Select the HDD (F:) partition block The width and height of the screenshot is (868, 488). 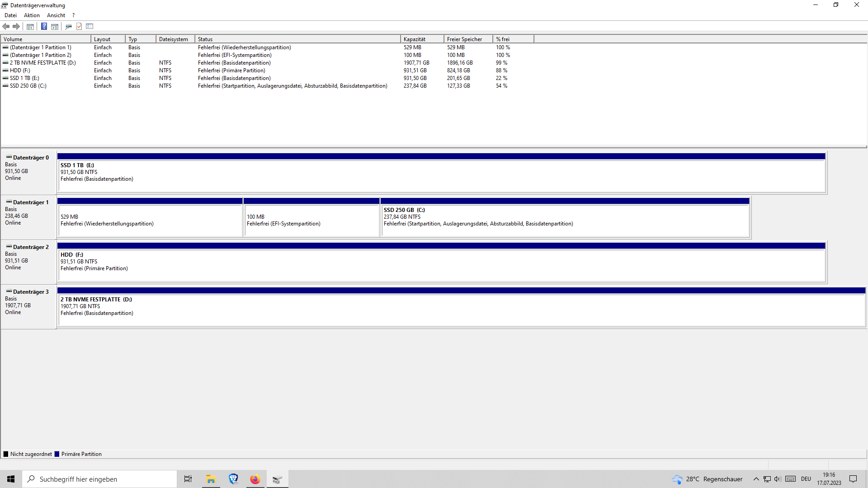[441, 265]
